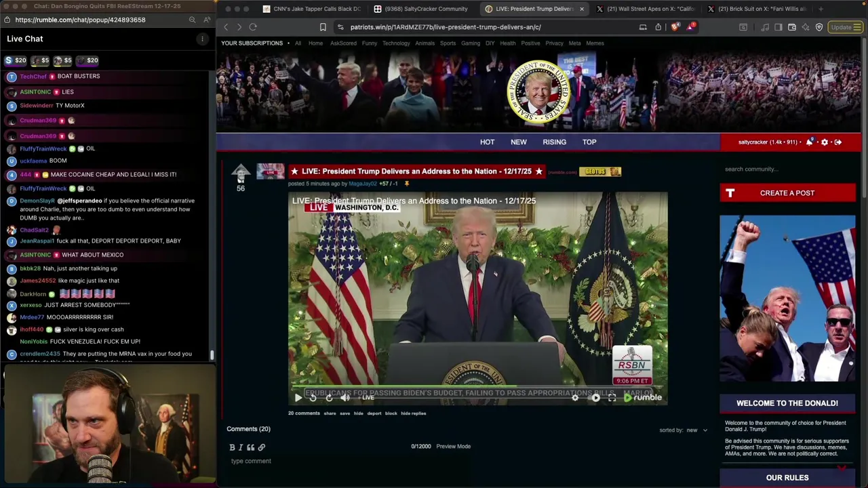
Task: Click the CREATE A POST button
Action: coord(787,193)
